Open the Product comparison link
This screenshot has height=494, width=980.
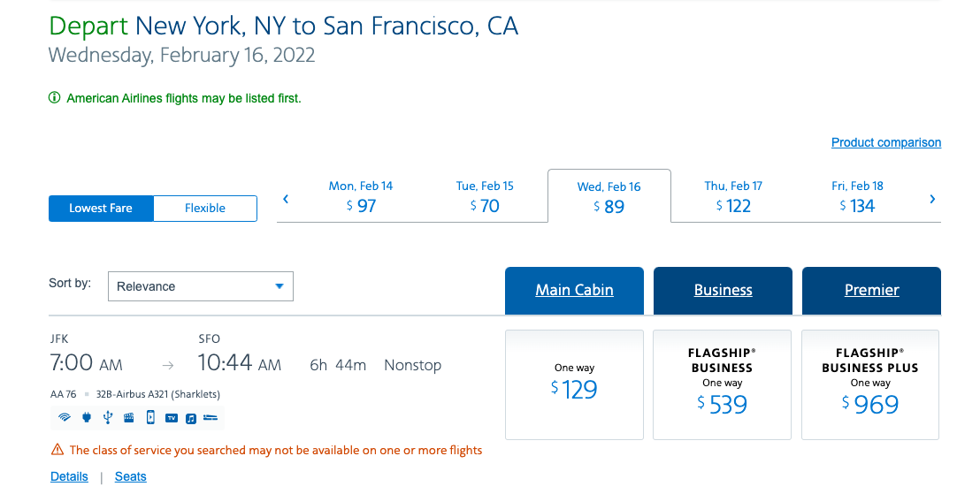(886, 142)
